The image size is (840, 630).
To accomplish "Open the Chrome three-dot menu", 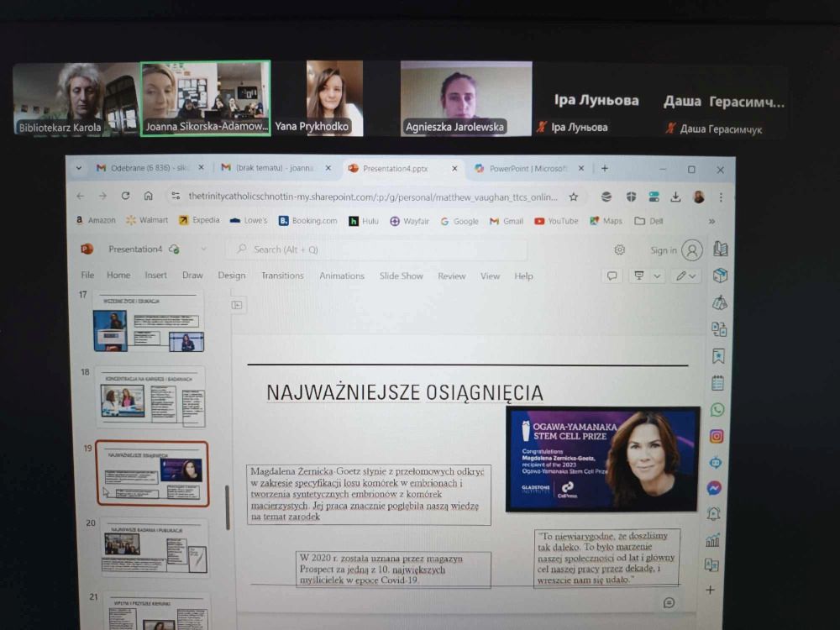I will point(721,197).
